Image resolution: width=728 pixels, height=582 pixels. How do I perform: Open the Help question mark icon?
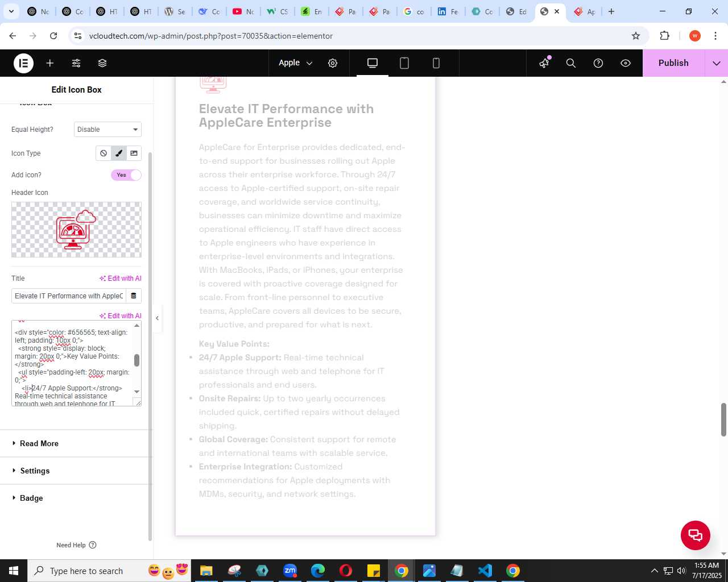coord(598,63)
